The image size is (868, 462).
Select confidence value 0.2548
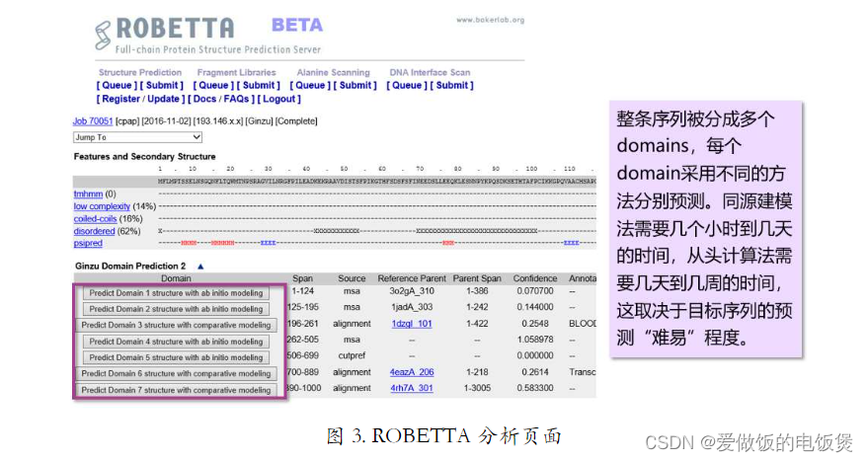(x=535, y=324)
